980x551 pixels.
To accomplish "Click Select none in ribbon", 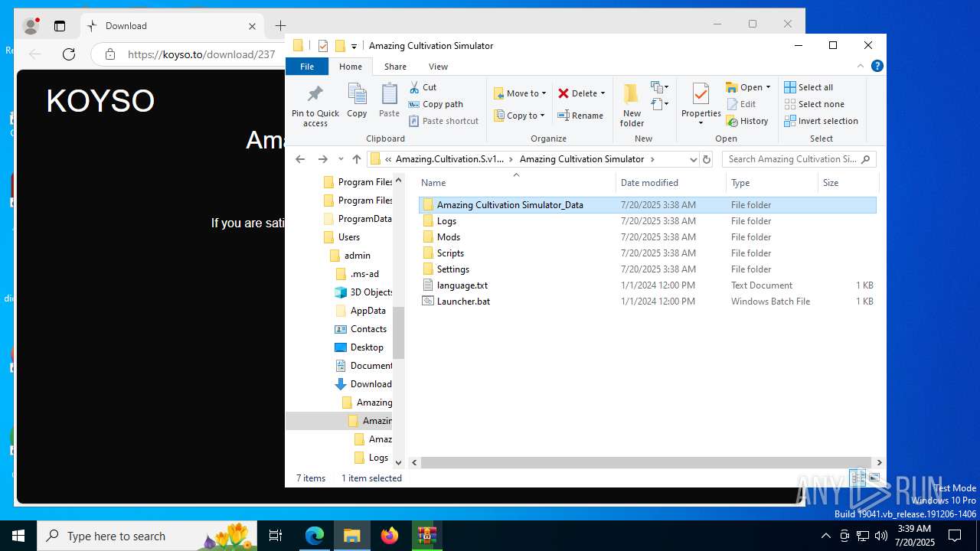I will (x=814, y=104).
